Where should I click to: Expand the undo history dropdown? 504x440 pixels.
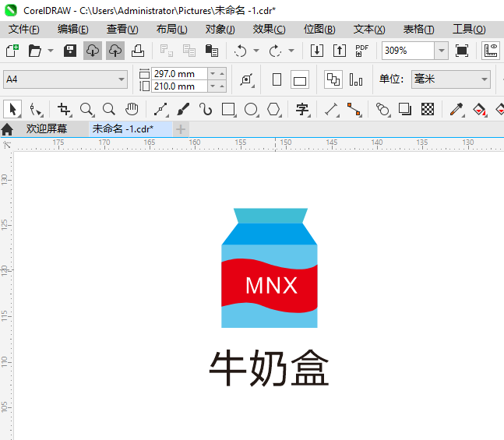click(256, 51)
